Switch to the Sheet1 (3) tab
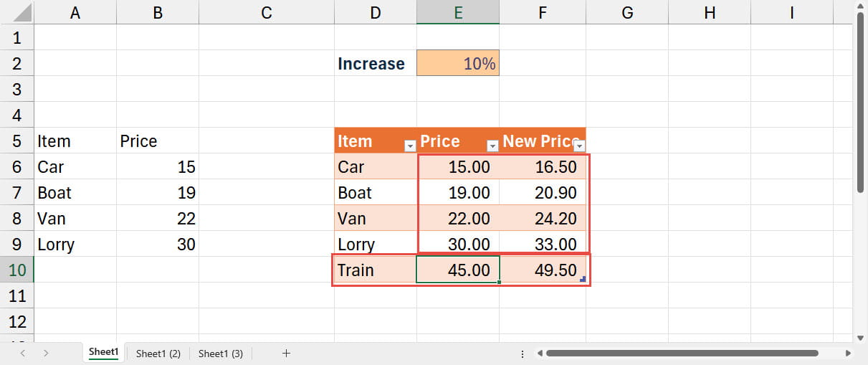Image resolution: width=868 pixels, height=365 pixels. (220, 353)
